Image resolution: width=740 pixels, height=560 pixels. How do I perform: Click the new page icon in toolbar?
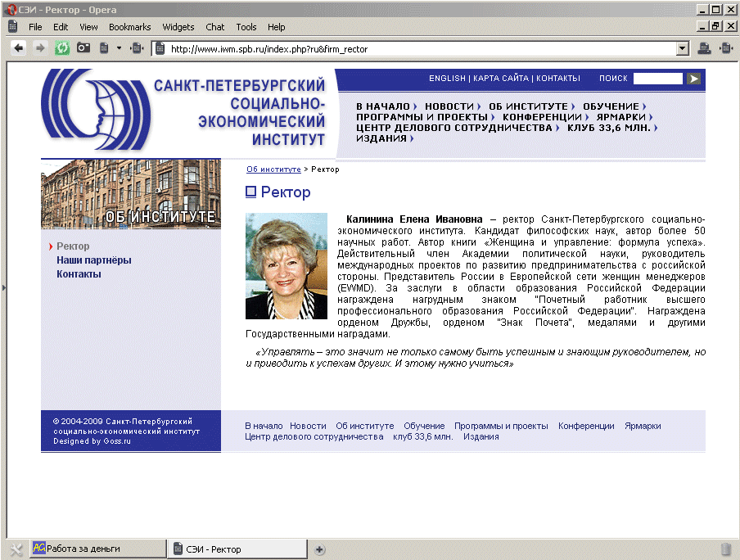pos(104,48)
